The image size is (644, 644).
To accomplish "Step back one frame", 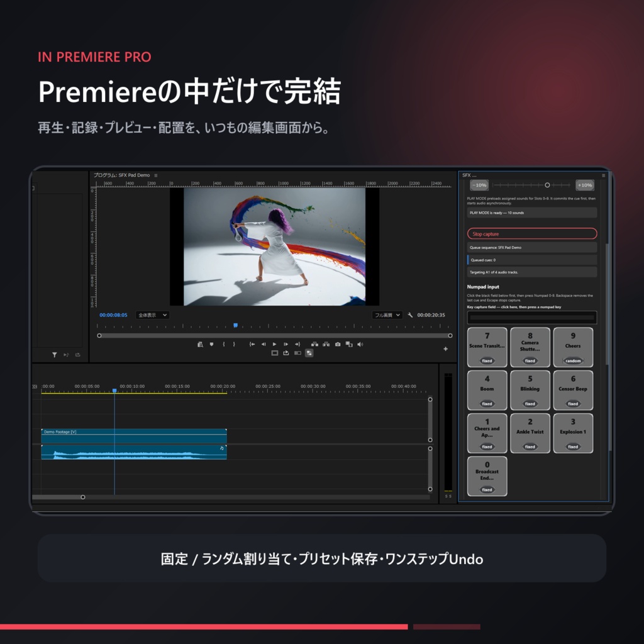I will [264, 344].
